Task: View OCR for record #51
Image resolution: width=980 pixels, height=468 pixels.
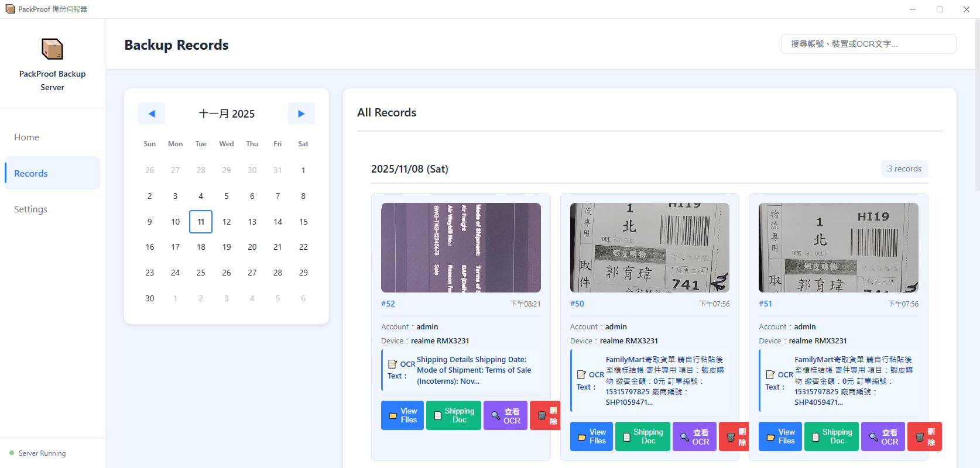Action: click(x=883, y=436)
